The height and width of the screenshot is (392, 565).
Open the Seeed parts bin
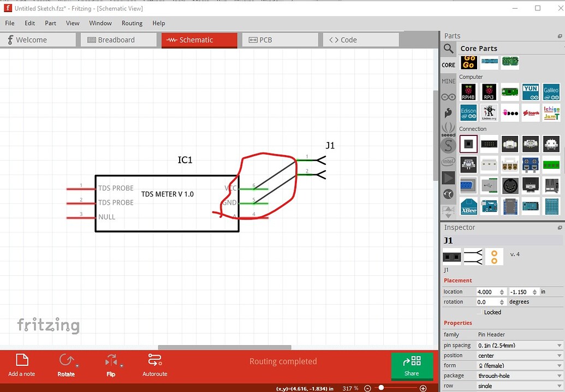click(x=448, y=129)
